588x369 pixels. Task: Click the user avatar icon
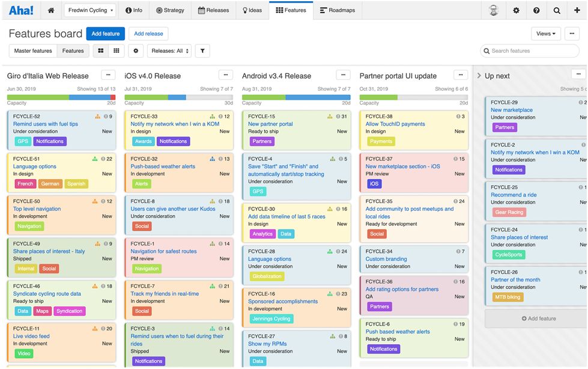tap(493, 10)
